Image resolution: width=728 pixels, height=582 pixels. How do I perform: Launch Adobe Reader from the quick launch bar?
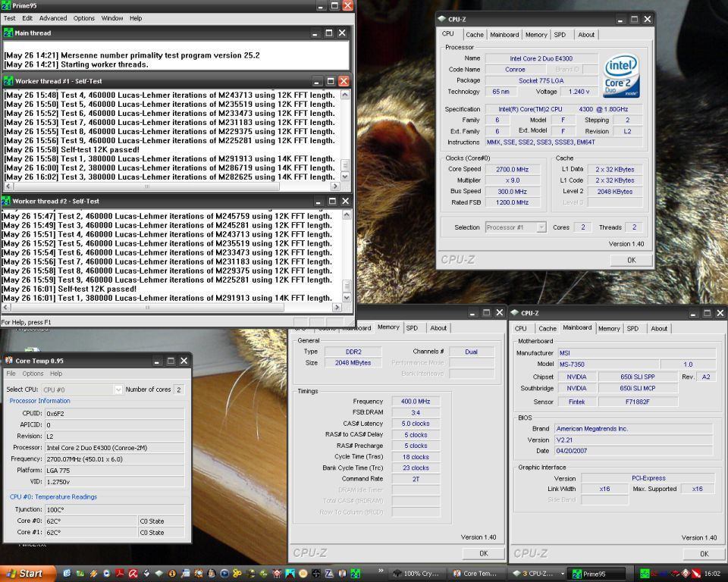tap(120, 573)
